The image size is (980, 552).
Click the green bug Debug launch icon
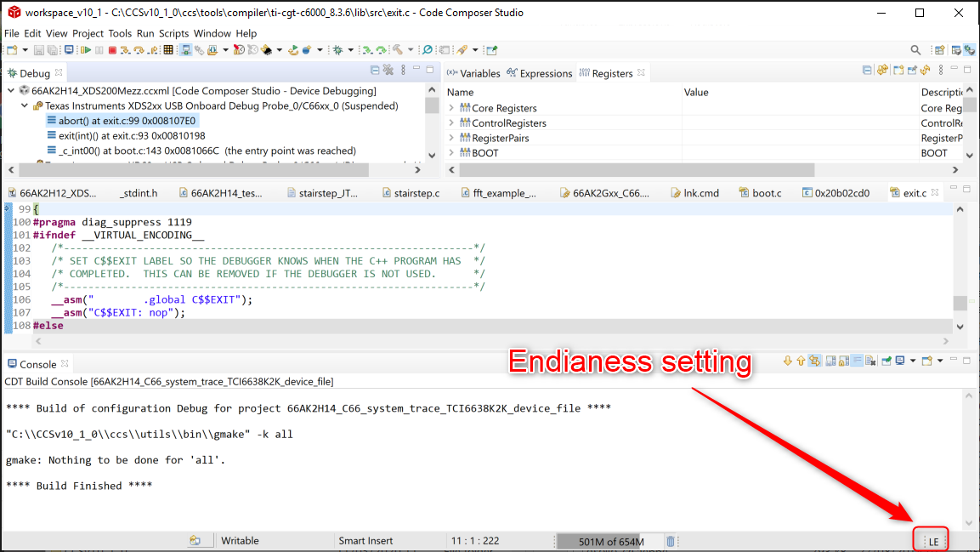tap(338, 50)
